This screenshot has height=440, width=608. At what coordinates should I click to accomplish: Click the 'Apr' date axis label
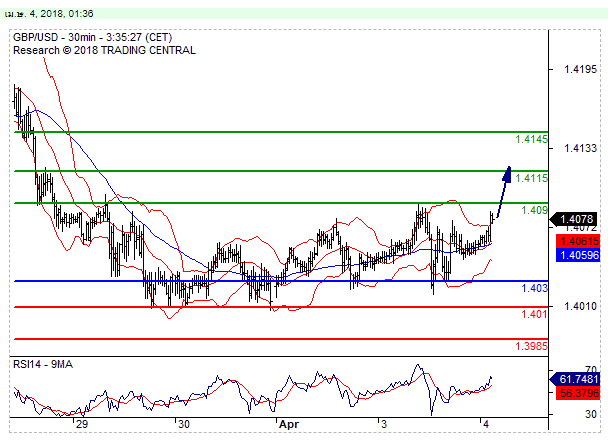click(289, 424)
